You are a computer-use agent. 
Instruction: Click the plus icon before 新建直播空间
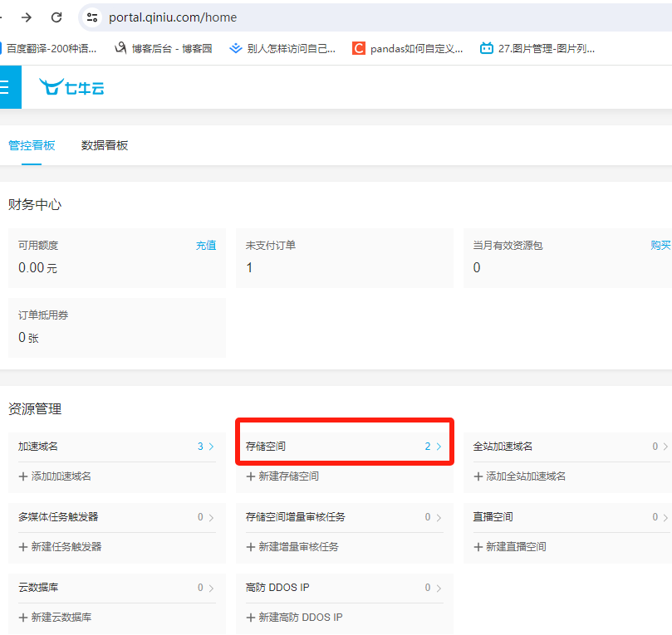point(478,547)
